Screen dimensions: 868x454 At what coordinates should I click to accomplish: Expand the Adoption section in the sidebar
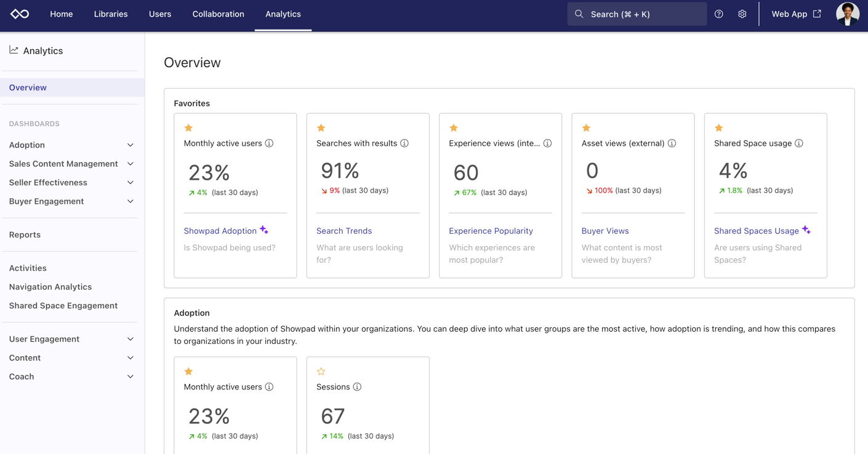[130, 145]
